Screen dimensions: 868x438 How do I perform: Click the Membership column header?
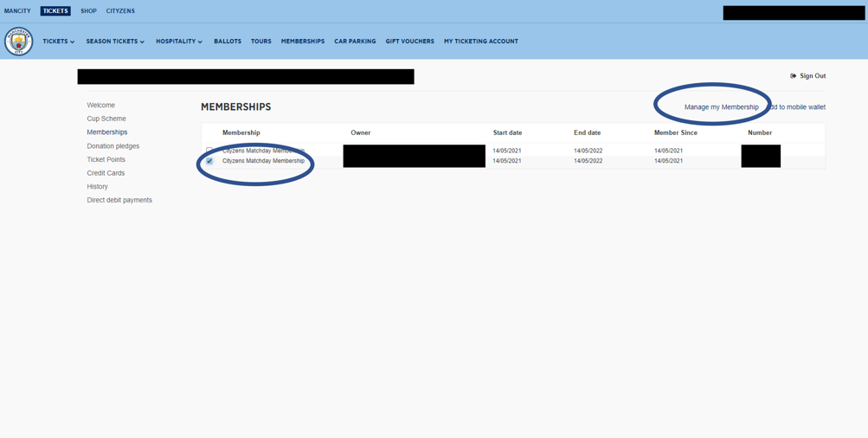241,133
